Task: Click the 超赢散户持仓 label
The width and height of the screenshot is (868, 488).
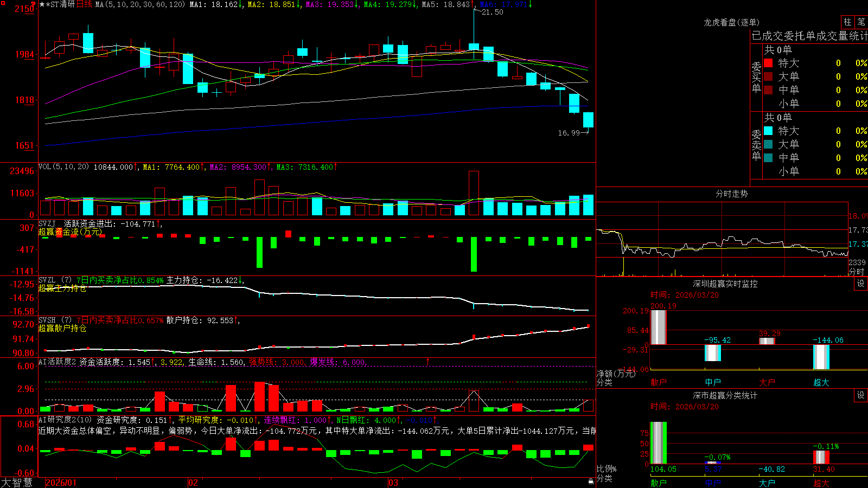Action: pyautogui.click(x=62, y=328)
